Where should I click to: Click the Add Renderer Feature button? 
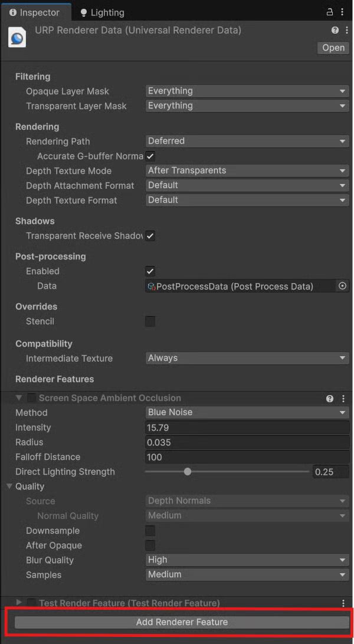click(x=182, y=622)
